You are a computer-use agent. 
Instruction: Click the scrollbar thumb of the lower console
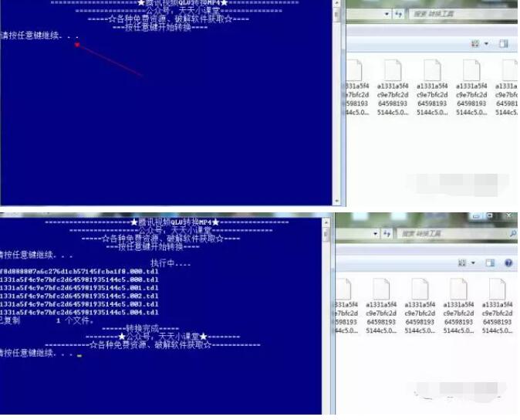pyautogui.click(x=326, y=235)
